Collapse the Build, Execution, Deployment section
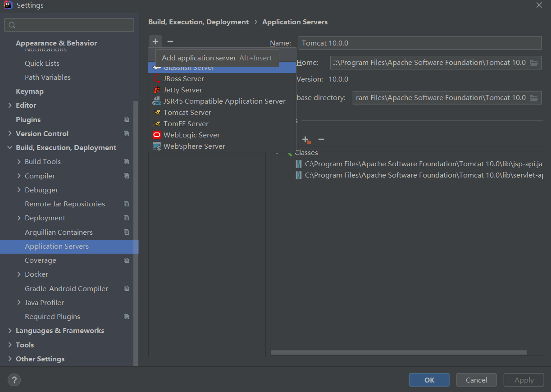The width and height of the screenshot is (551, 392). (10, 148)
